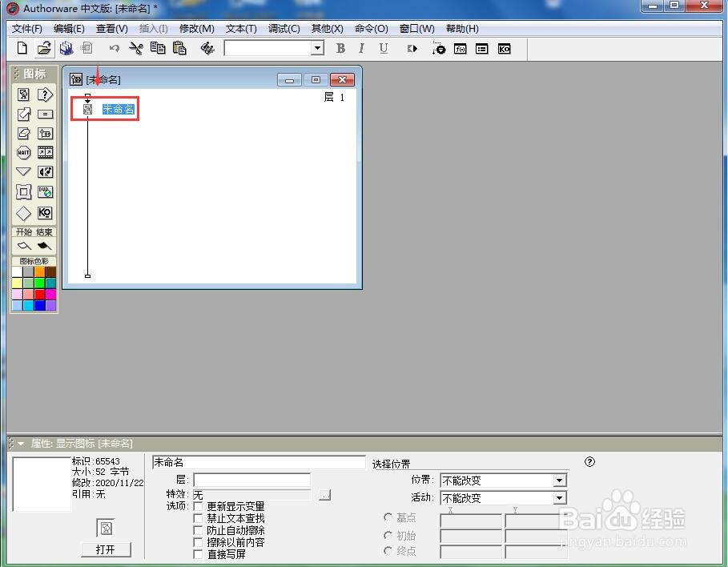Open the 调试(C) menu
This screenshot has width=728, height=567.
click(284, 29)
